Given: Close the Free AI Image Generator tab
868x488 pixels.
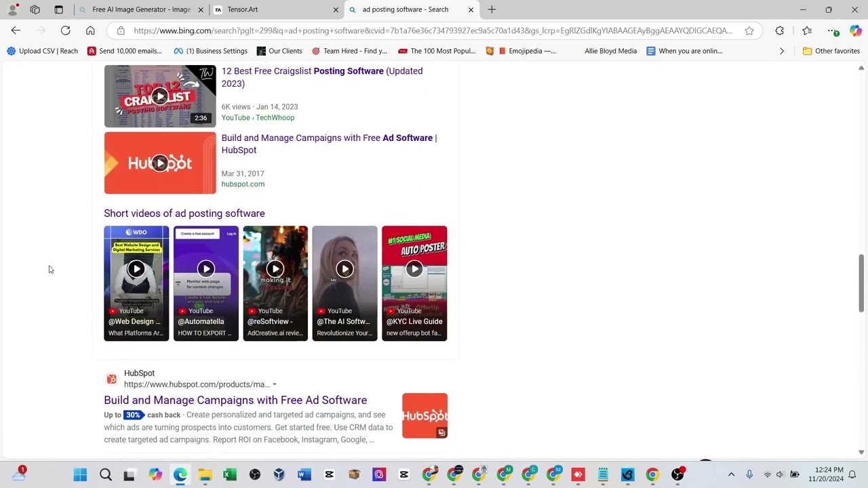Looking at the screenshot, I should coord(201,9).
